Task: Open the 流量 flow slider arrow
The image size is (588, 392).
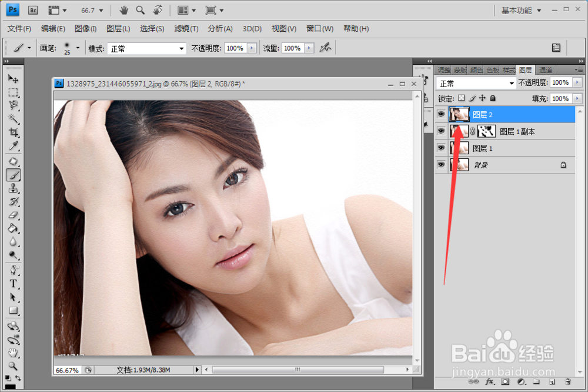Action: coord(309,48)
